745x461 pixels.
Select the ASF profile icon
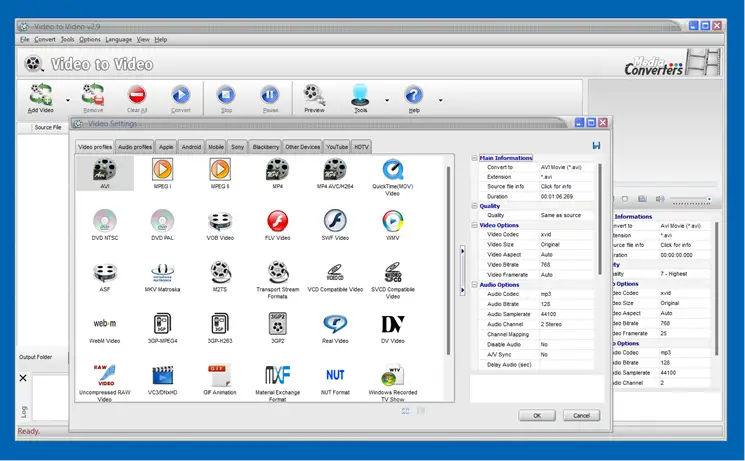[105, 272]
